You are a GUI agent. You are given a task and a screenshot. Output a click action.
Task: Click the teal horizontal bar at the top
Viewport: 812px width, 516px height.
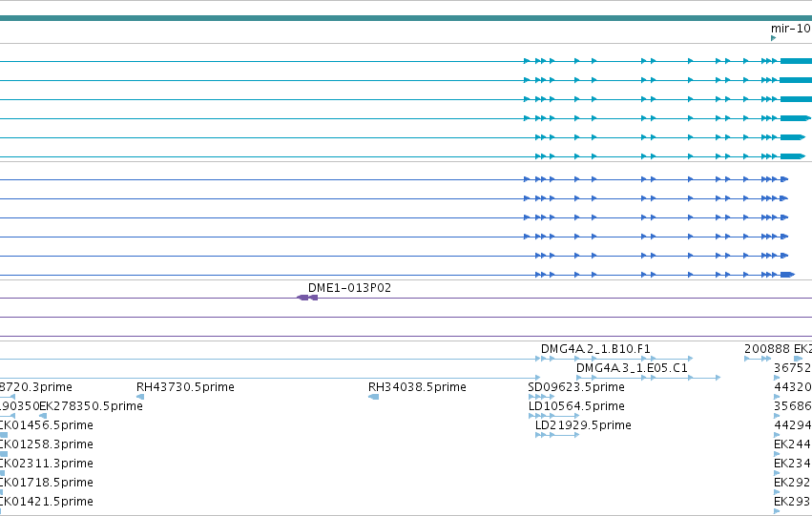tap(406, 18)
